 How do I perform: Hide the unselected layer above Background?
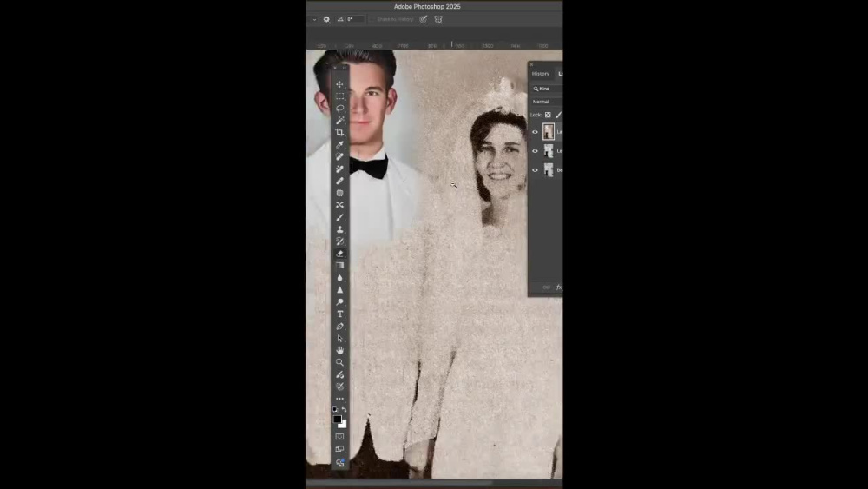click(535, 150)
